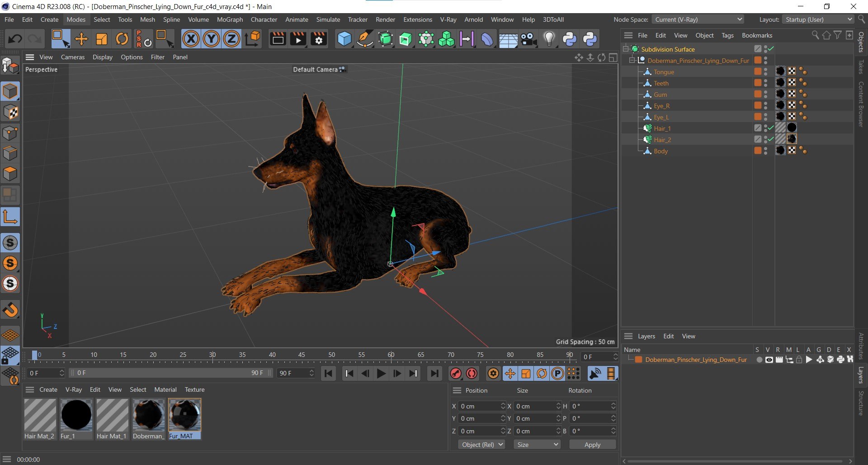
Task: Open Layout Startup dropdown
Action: [x=818, y=19]
